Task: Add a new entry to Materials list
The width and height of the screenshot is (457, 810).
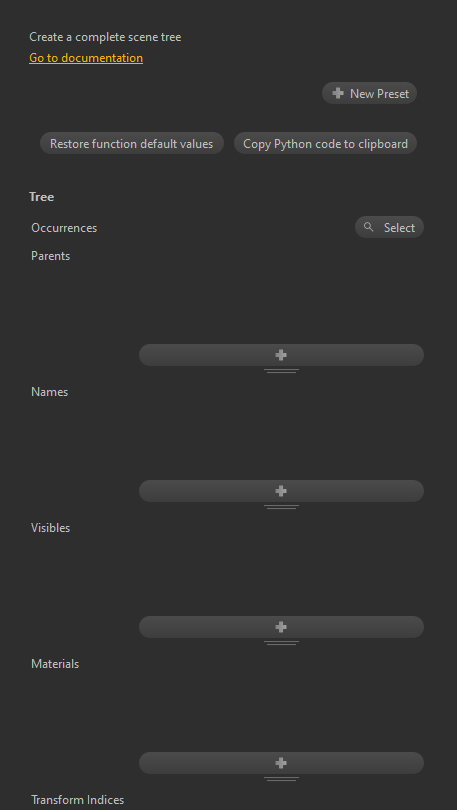Action: tap(281, 762)
